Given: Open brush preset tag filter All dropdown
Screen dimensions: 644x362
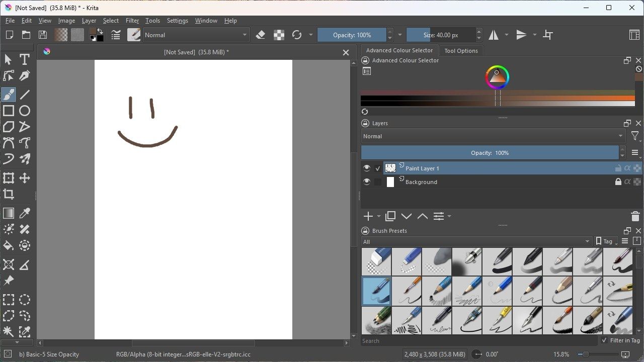Looking at the screenshot, I should [x=476, y=242].
